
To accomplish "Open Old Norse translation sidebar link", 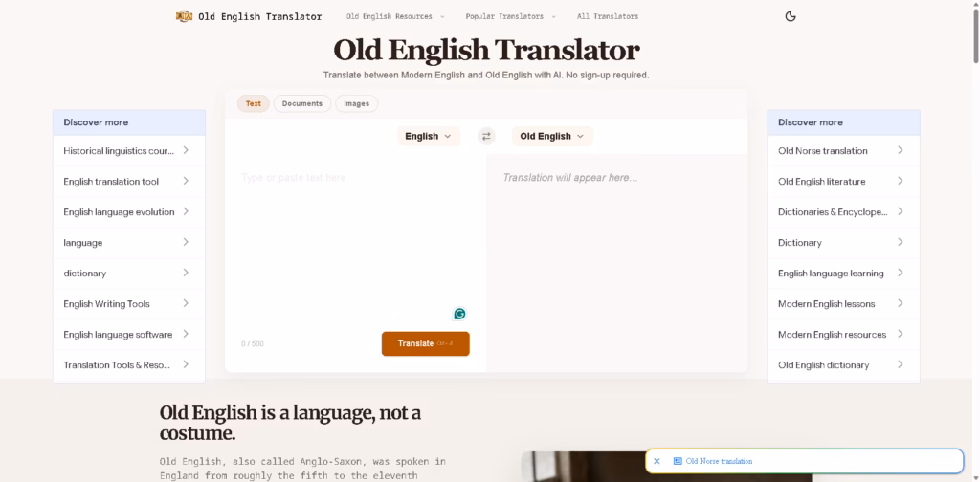I will pos(822,150).
